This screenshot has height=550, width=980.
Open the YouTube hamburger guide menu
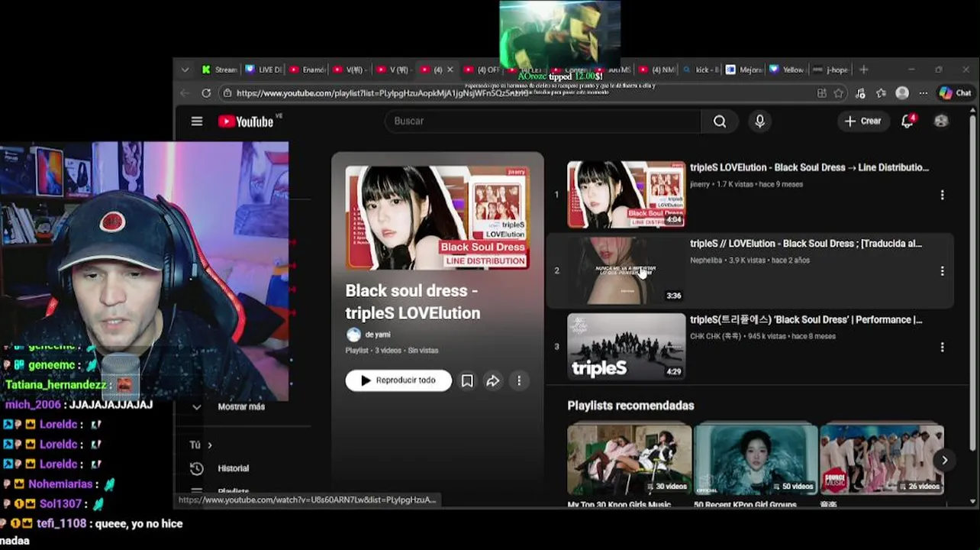click(197, 121)
